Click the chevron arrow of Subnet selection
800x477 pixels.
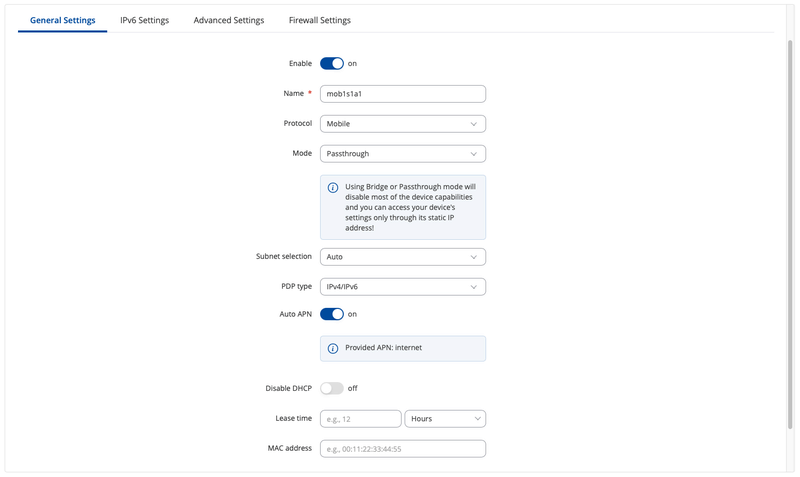coord(474,257)
